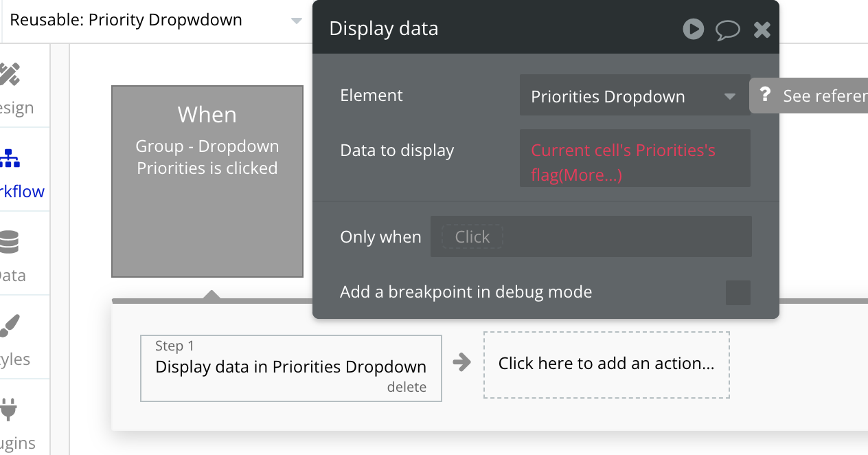
Task: Close the Display data panel
Action: 762,30
